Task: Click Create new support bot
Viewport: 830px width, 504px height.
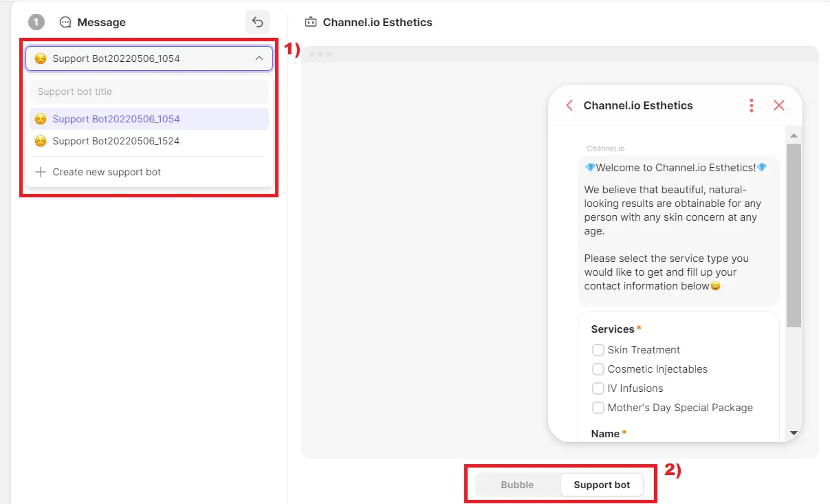Action: point(107,172)
